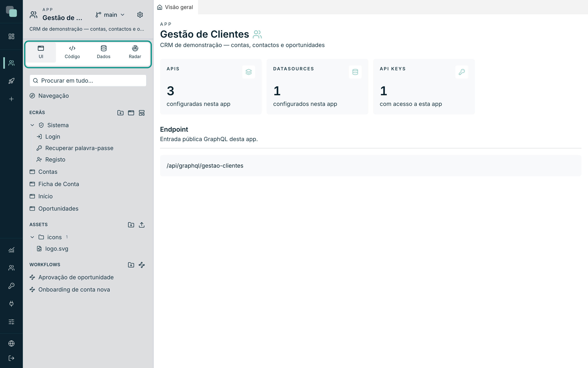This screenshot has height=368, width=588.
Task: Switch to the UI tab
Action: [x=41, y=52]
